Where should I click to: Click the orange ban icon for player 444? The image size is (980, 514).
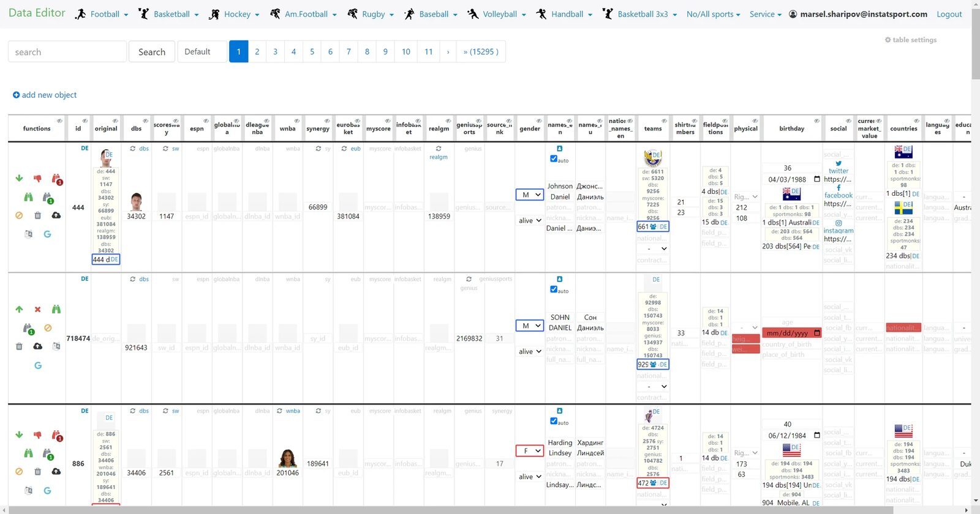point(19,215)
